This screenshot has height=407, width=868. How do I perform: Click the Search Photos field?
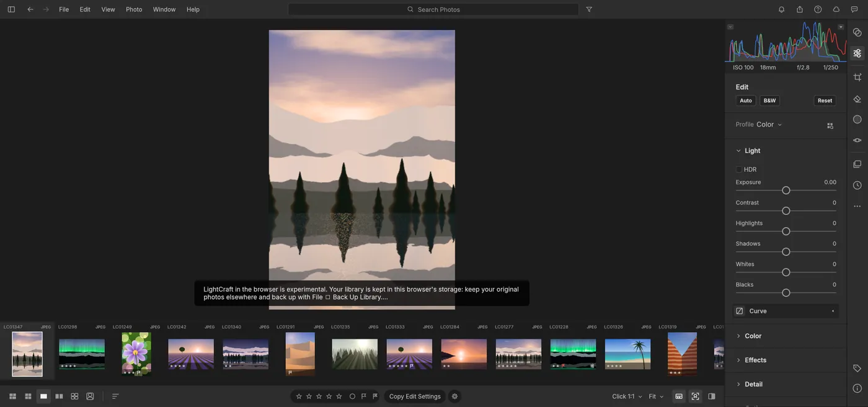(433, 9)
